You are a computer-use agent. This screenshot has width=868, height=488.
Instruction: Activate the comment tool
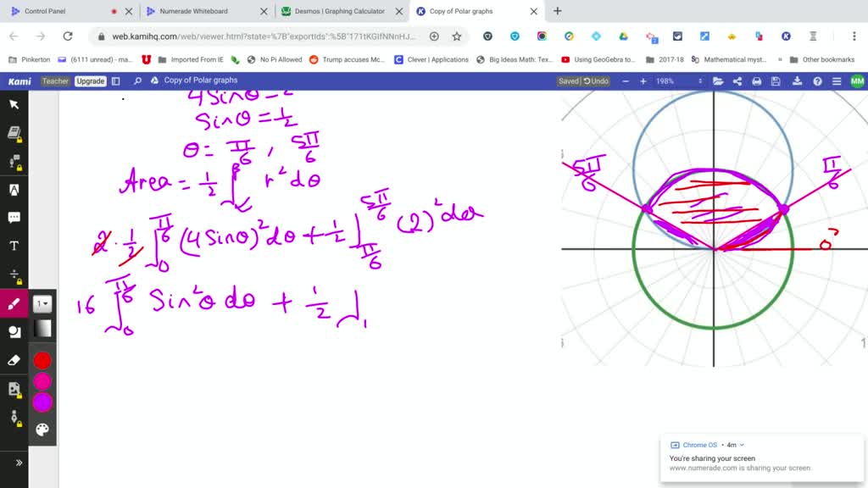pyautogui.click(x=13, y=216)
